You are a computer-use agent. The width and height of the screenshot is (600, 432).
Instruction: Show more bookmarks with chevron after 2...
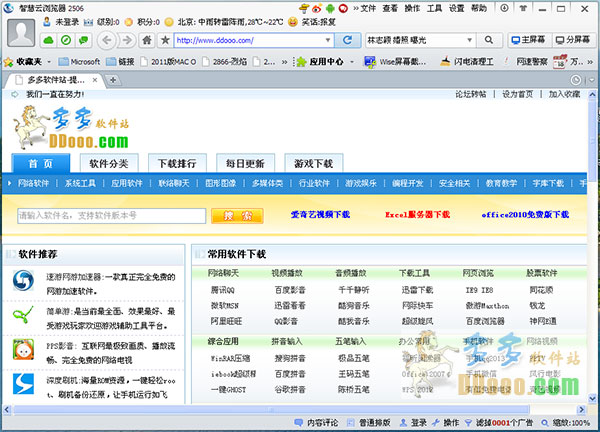pos(284,62)
